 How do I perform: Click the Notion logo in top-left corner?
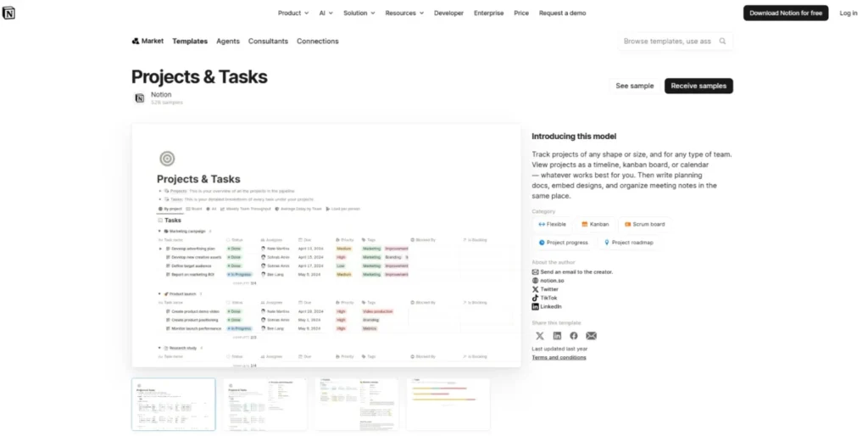[8, 13]
